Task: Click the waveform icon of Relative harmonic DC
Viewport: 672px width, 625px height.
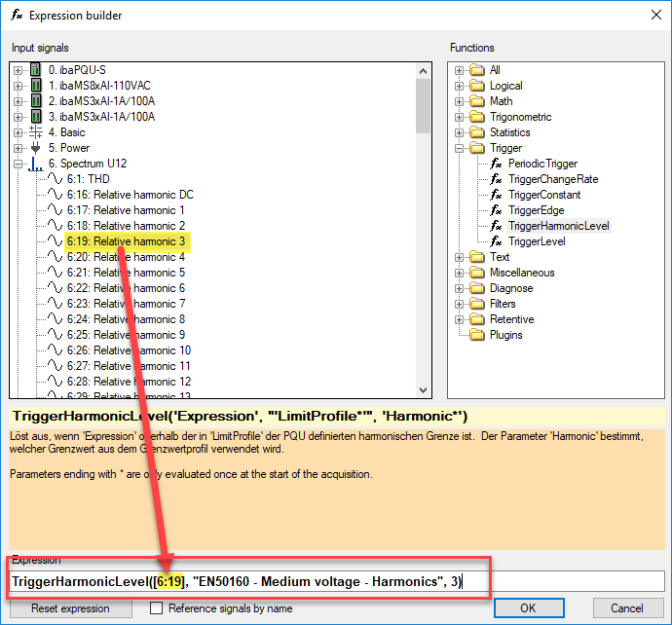Action: pos(55,194)
